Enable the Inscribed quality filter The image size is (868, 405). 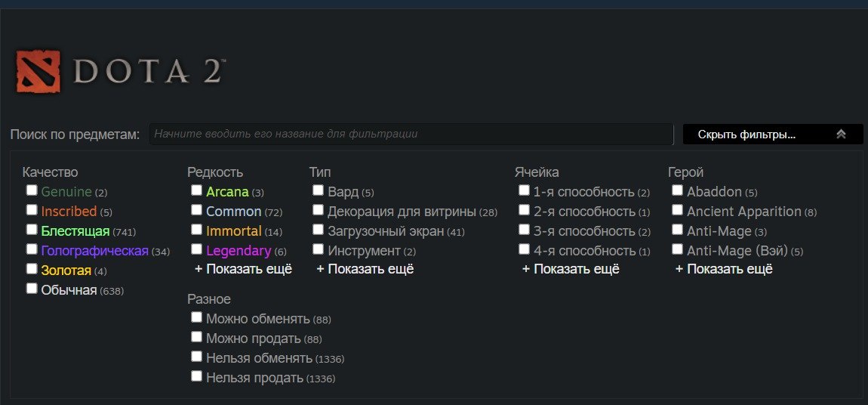[x=32, y=210]
